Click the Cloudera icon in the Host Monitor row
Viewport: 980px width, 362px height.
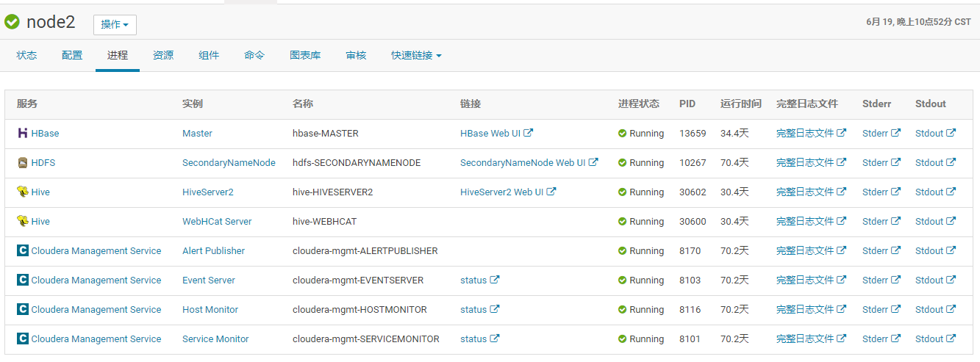click(x=22, y=310)
